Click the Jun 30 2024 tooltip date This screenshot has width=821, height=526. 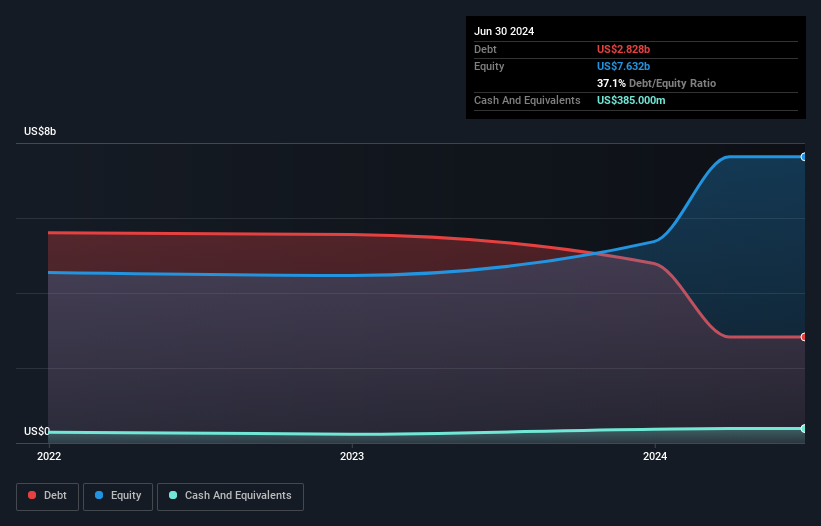[504, 31]
